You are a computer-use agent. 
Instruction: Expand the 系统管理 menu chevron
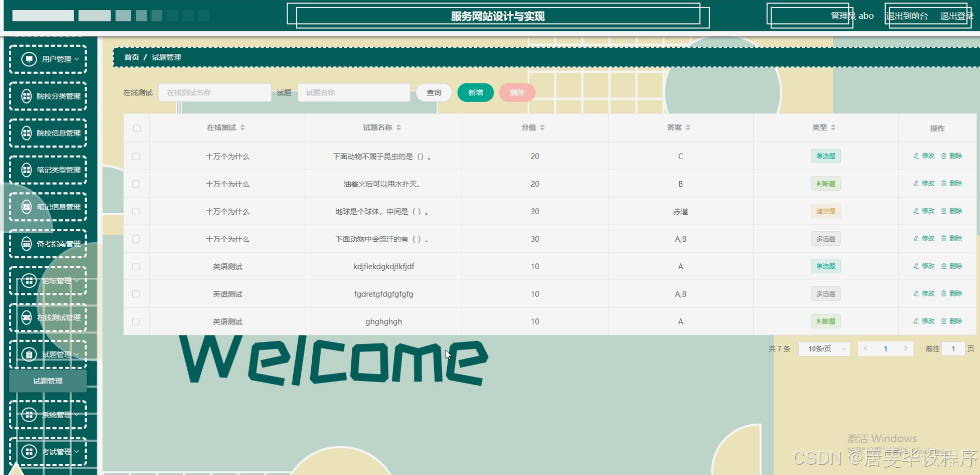(x=76, y=415)
